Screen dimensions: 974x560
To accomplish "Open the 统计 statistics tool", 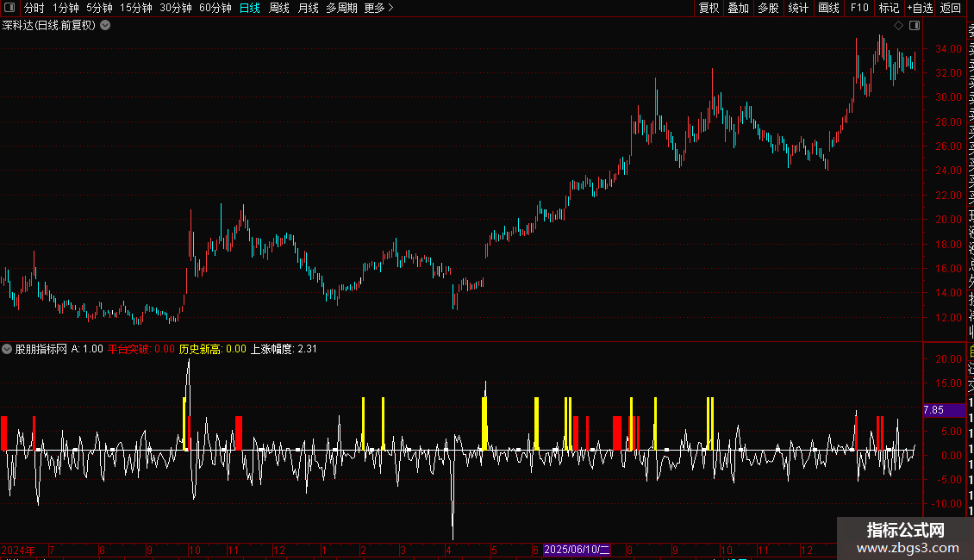I will (798, 8).
